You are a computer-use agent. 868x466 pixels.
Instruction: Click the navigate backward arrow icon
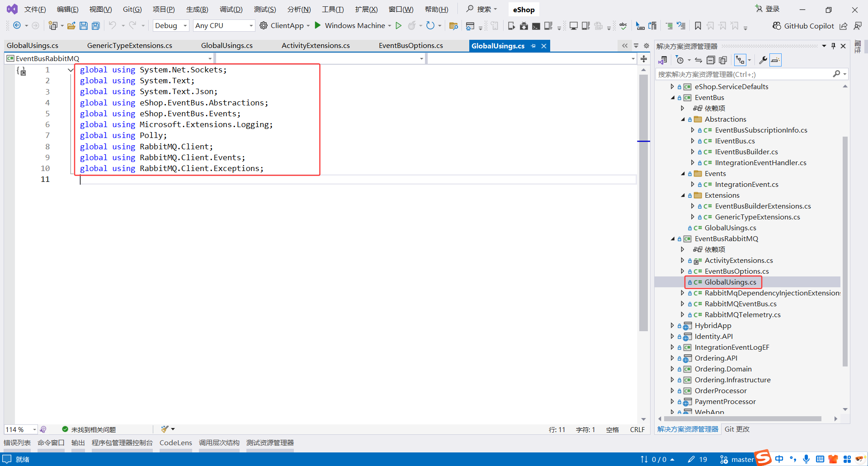click(17, 25)
